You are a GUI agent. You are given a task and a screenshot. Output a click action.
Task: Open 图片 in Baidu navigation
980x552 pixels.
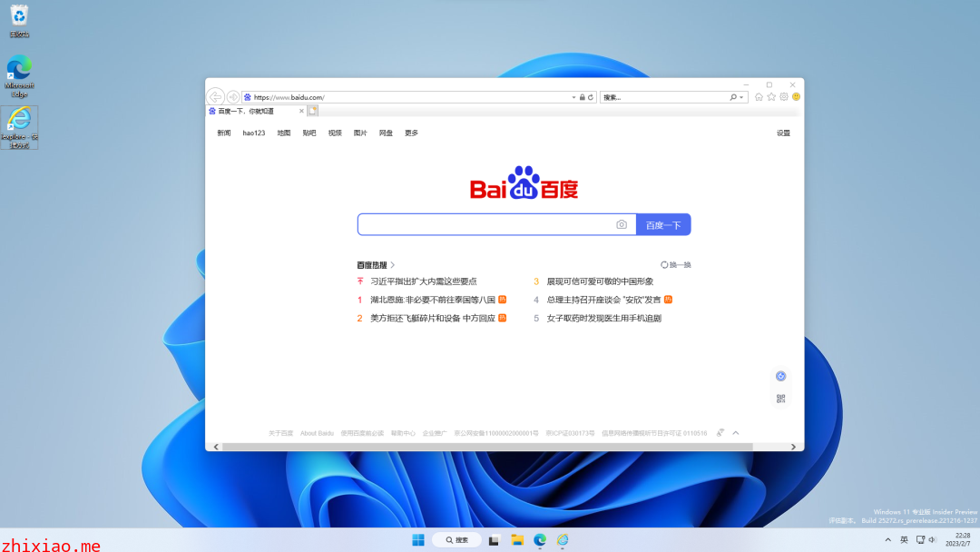(360, 133)
